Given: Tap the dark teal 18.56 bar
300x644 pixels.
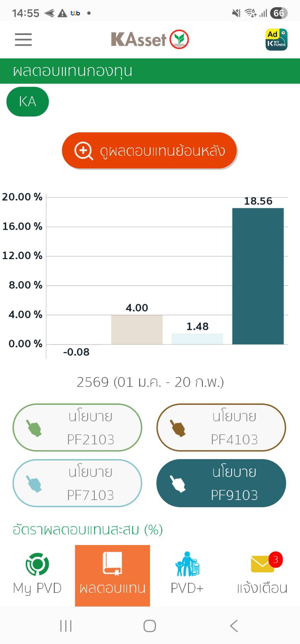Looking at the screenshot, I should [x=258, y=276].
